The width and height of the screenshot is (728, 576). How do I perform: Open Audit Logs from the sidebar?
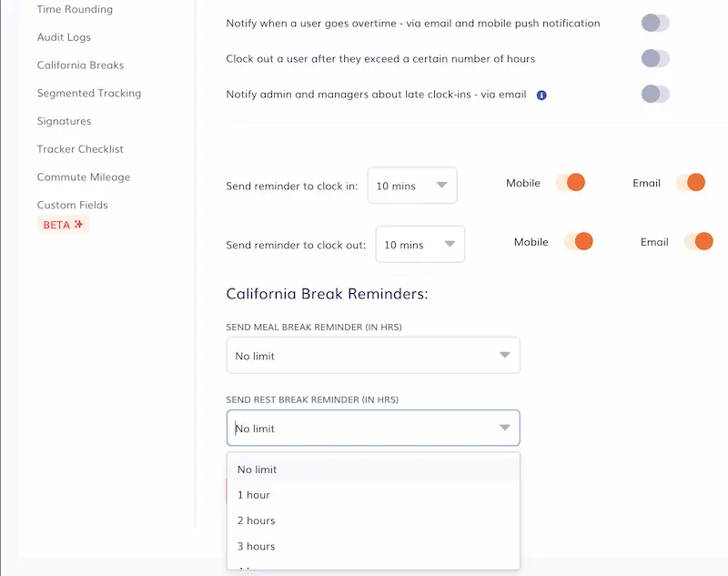click(x=62, y=37)
